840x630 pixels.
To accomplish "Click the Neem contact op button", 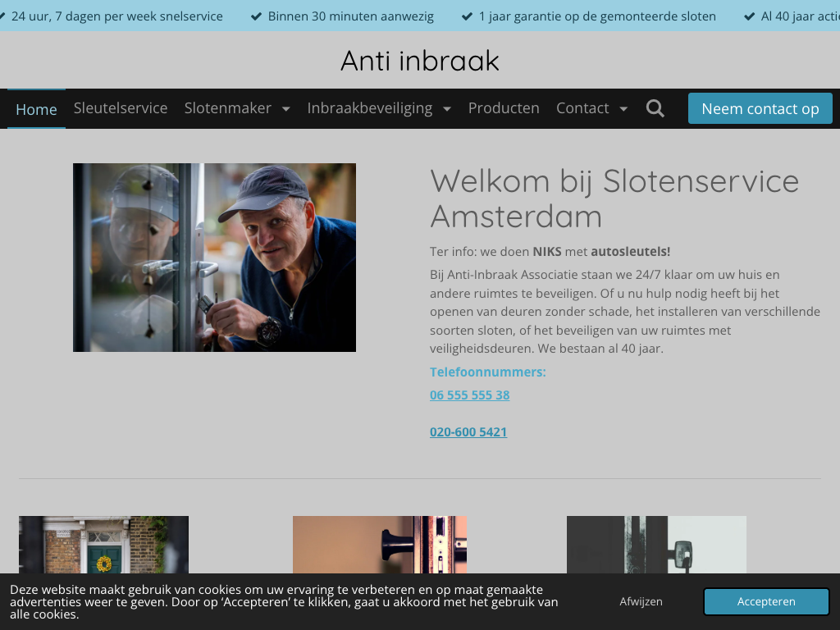I will (x=760, y=108).
